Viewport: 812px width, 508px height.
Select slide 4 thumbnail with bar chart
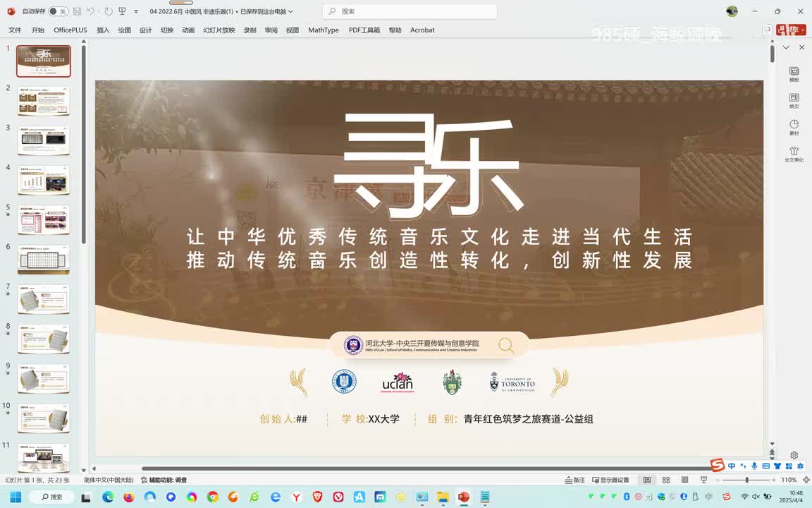pos(44,181)
